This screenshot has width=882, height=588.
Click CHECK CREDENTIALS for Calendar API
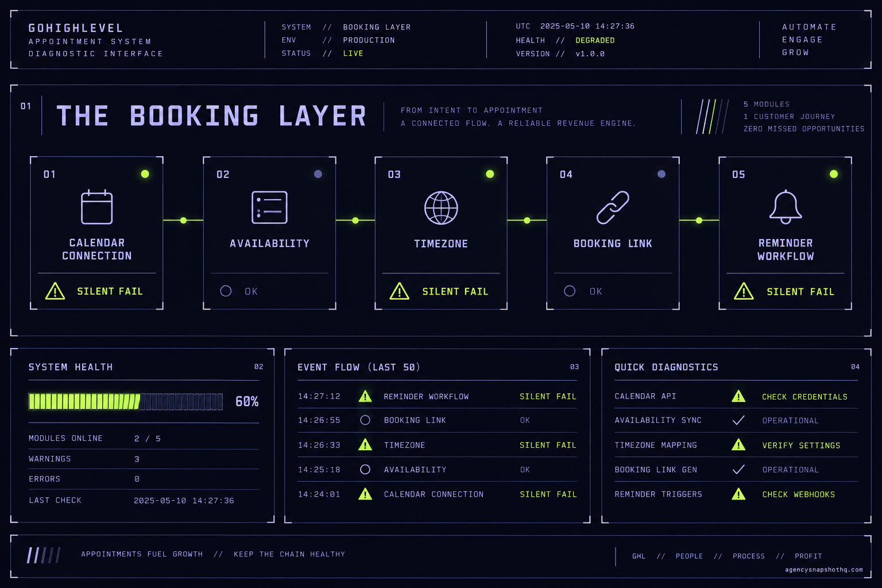click(804, 397)
